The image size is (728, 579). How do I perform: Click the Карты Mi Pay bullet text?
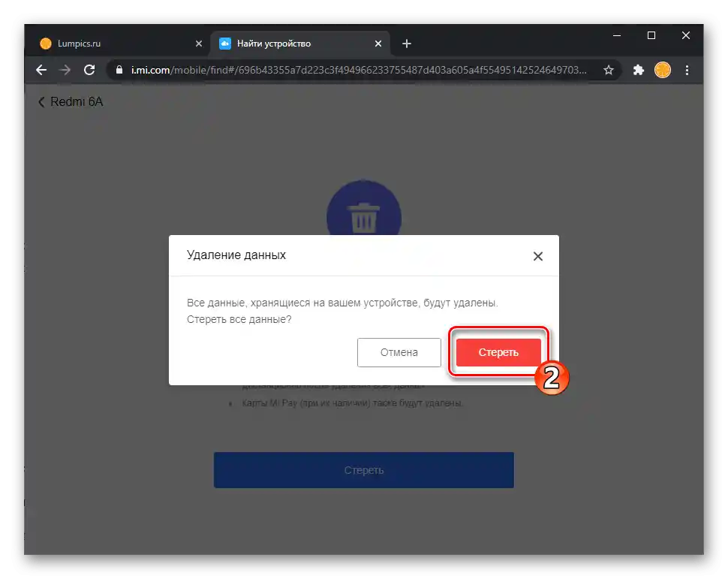click(x=352, y=403)
